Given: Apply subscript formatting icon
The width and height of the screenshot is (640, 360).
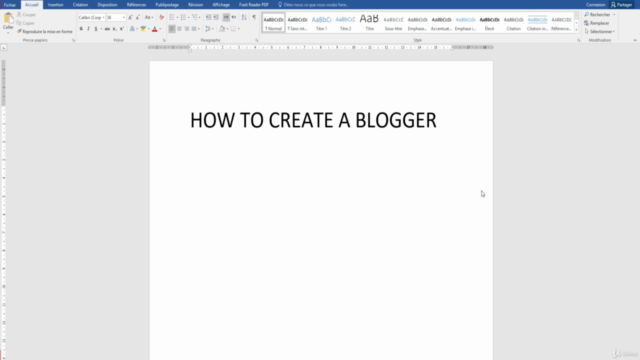Looking at the screenshot, I should [x=114, y=29].
